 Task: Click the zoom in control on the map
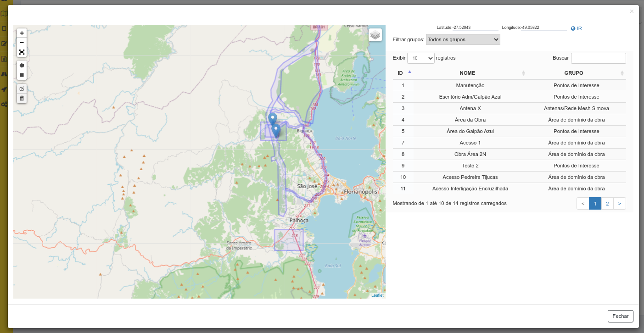point(22,33)
